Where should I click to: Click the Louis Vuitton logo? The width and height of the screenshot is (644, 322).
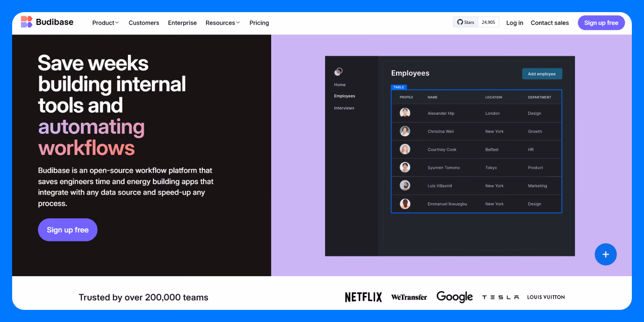pos(546,297)
